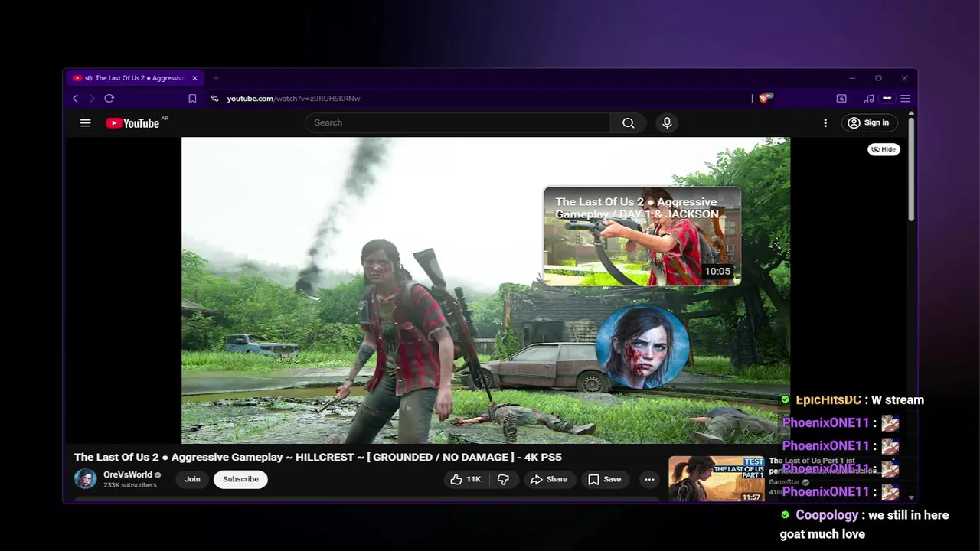Click the circular Ellie channel avatar on the video
Viewport: 980px width, 551px height.
(x=642, y=347)
